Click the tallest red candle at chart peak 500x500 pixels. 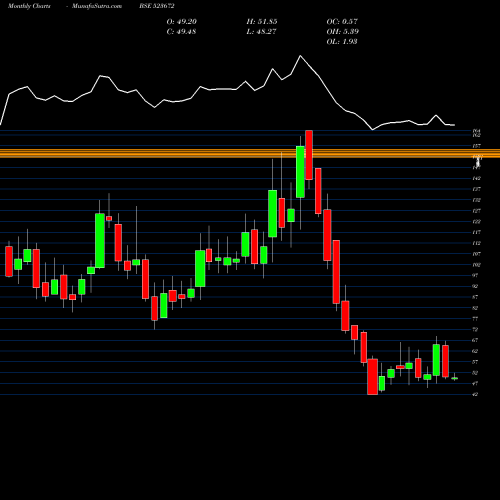(309, 155)
